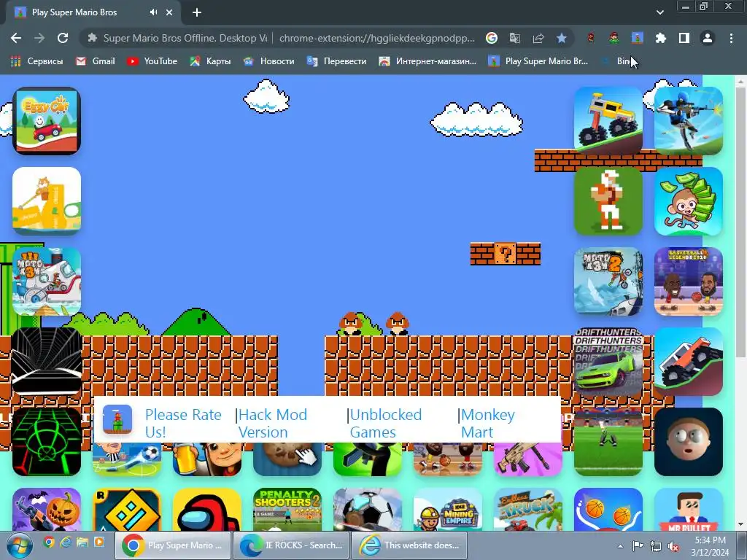Open the Eggy Car game thumbnail
Screen dimensions: 747x560
click(47, 121)
